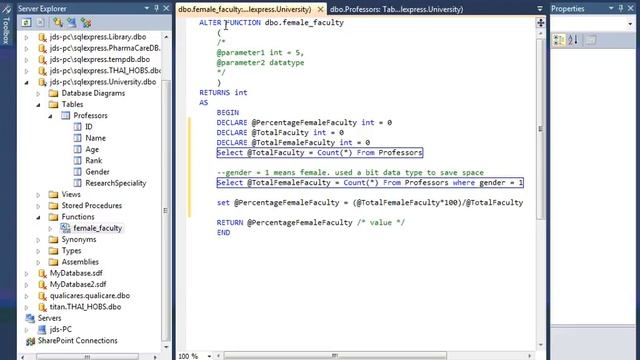The height and width of the screenshot is (360, 640).
Task: Click the gender = 1 comment line
Action: [x=350, y=173]
